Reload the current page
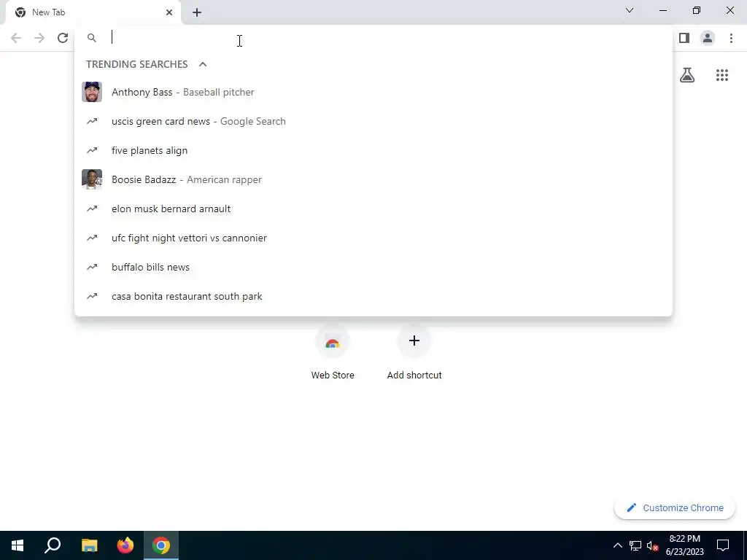Viewport: 747px width, 560px height. pyautogui.click(x=63, y=38)
